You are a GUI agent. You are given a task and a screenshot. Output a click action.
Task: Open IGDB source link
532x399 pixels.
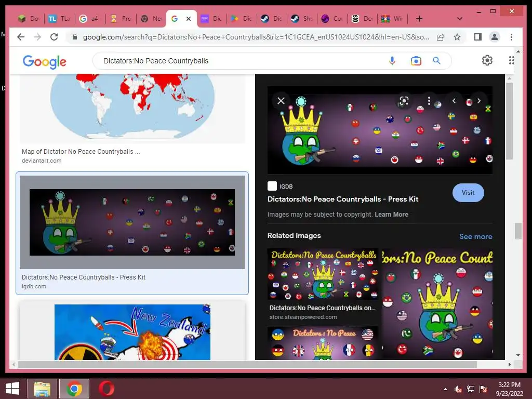[280, 187]
